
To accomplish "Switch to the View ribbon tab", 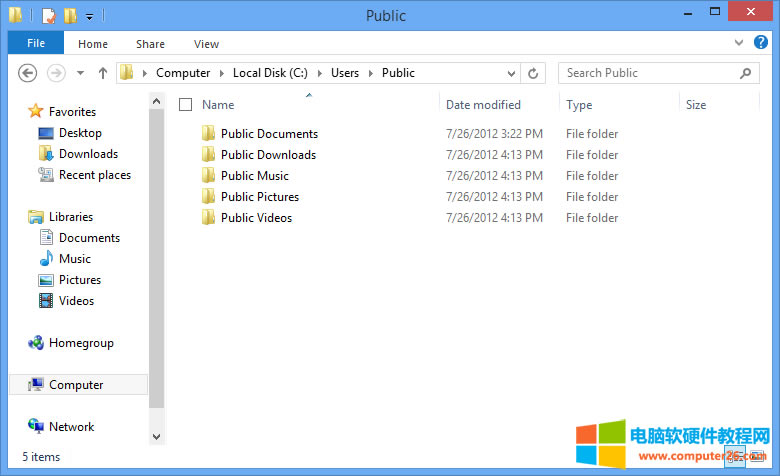I will pyautogui.click(x=206, y=44).
